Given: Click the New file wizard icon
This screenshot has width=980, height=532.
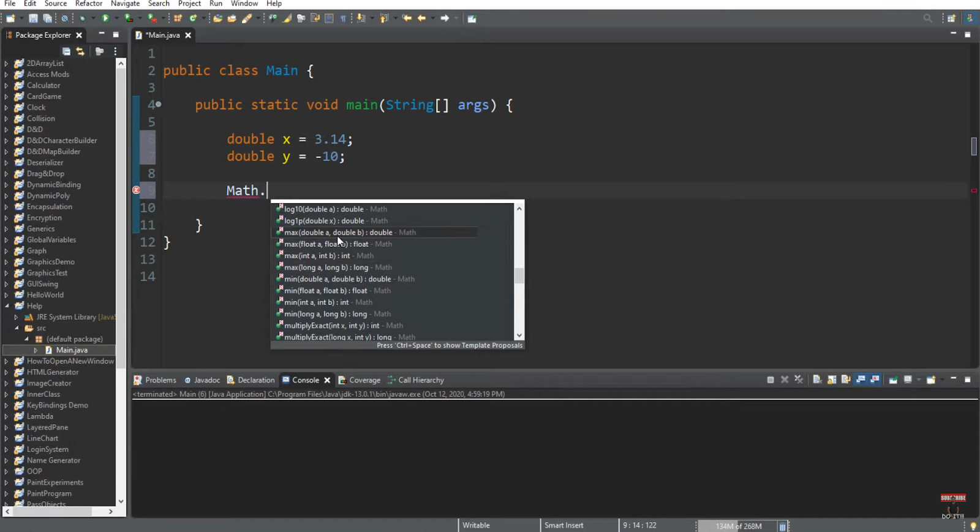Looking at the screenshot, I should point(10,18).
